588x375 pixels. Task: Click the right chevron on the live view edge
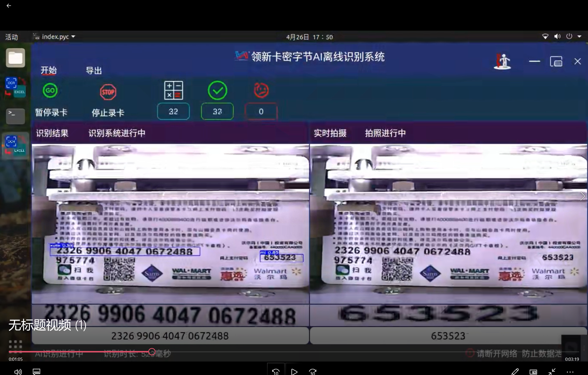point(583,196)
